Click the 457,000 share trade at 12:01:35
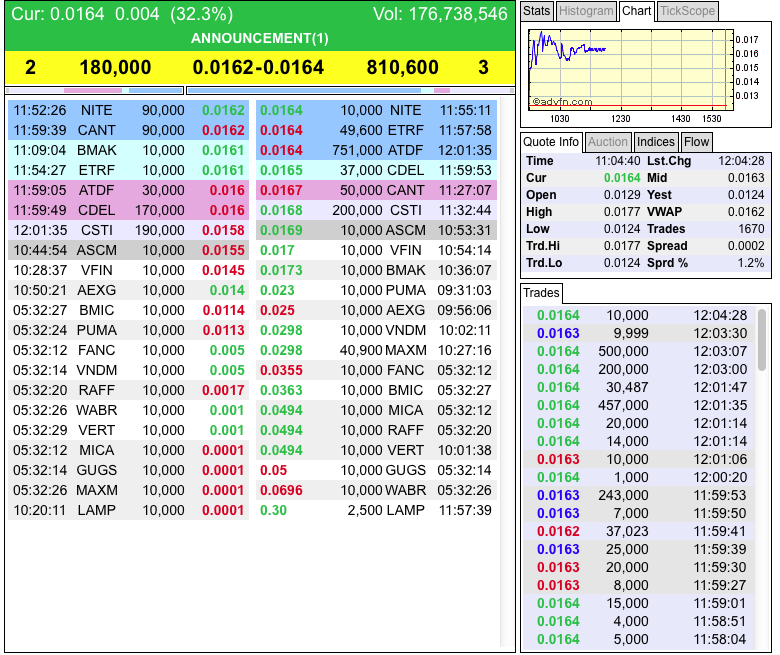This screenshot has width=780, height=655. (639, 405)
